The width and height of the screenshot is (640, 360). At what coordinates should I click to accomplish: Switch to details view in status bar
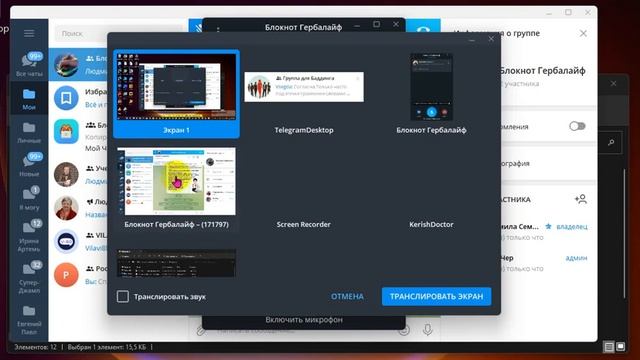(609, 347)
